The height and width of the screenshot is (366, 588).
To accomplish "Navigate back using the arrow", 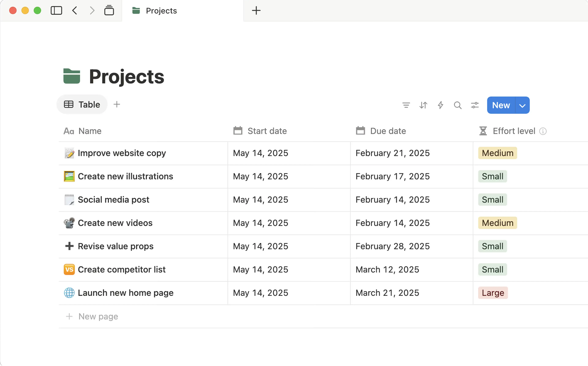I will coord(75,10).
